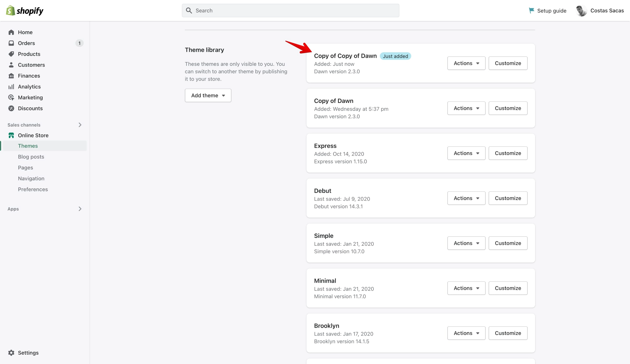Go to Home in the sidebar
The width and height of the screenshot is (630, 364).
point(25,32)
